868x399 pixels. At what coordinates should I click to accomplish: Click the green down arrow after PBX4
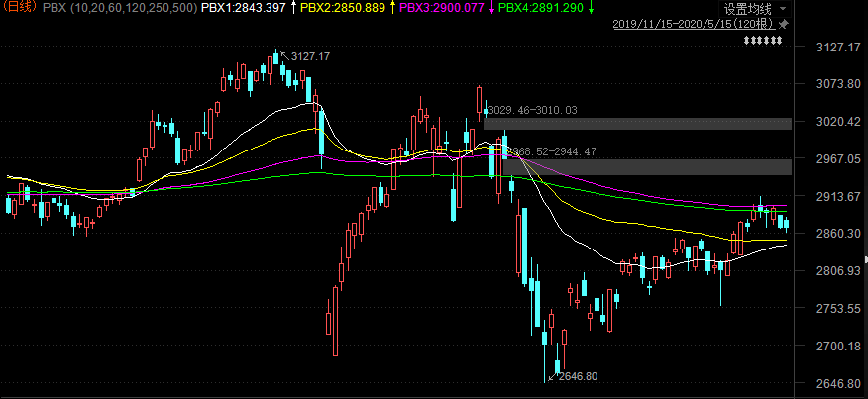[591, 8]
